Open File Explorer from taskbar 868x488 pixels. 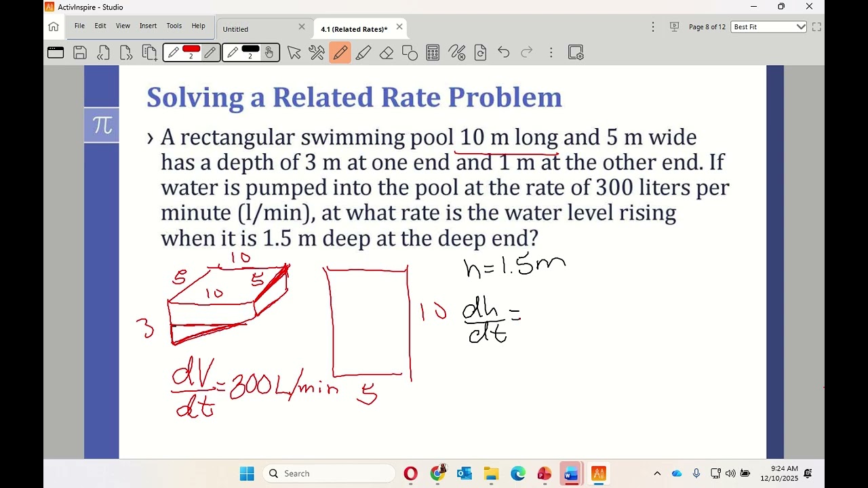tap(491, 473)
